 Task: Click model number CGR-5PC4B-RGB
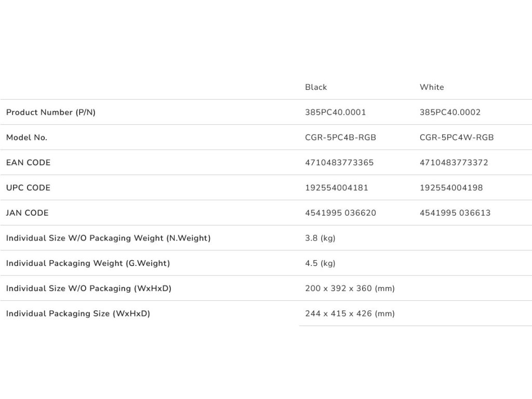340,138
